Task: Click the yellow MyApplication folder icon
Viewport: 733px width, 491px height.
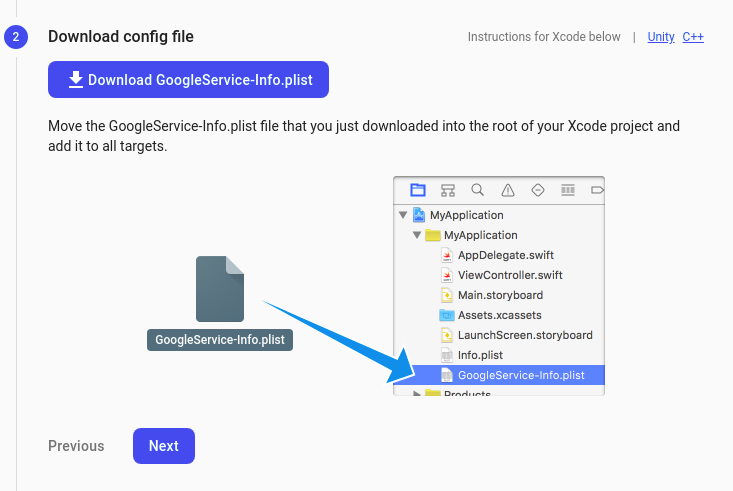Action: pos(433,235)
